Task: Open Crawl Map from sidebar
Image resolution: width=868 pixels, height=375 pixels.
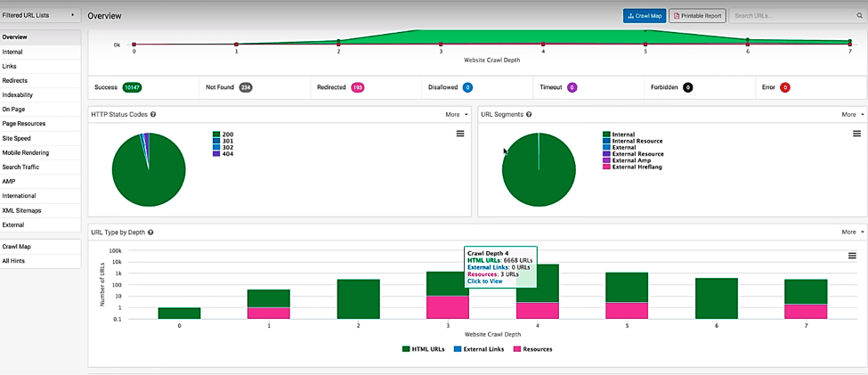Action: tap(41, 247)
